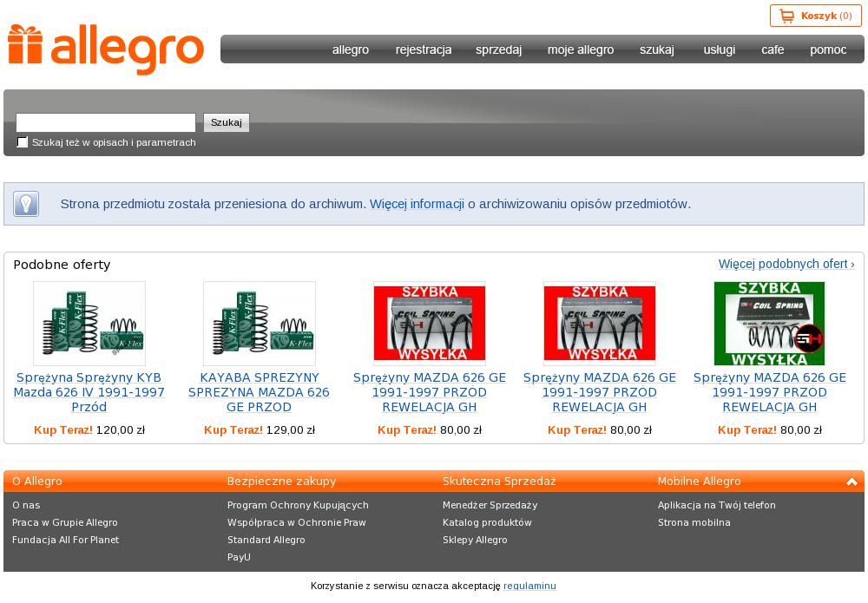
Task: Click the lightbulb info icon in the archive notice
Action: (26, 204)
